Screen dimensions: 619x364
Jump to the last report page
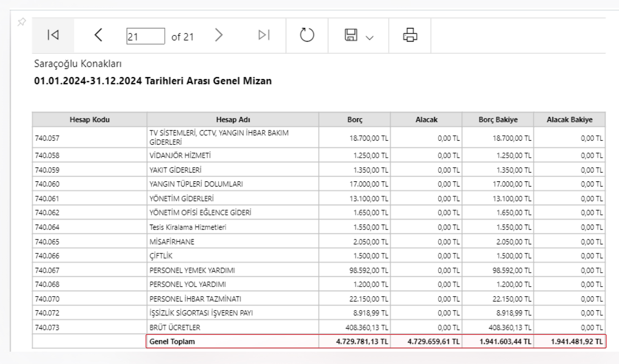(x=264, y=35)
